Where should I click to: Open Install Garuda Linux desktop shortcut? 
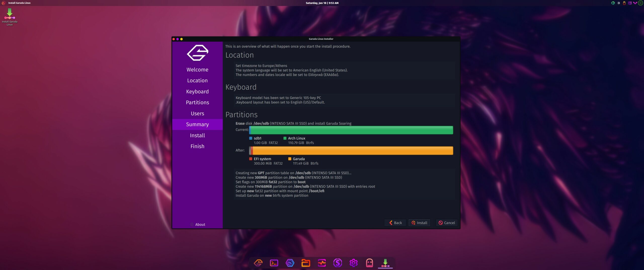tap(10, 17)
